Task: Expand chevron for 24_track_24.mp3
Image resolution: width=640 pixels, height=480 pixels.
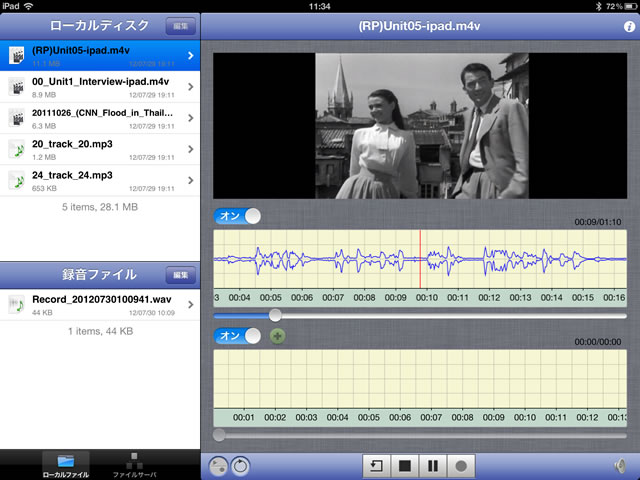Action: pyautogui.click(x=191, y=180)
